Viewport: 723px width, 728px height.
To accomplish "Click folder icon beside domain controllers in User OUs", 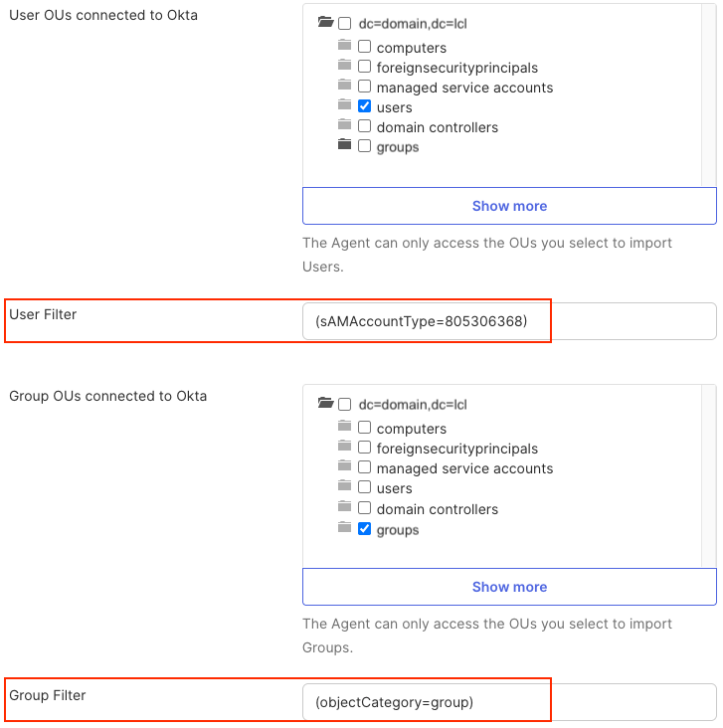I will click(344, 125).
